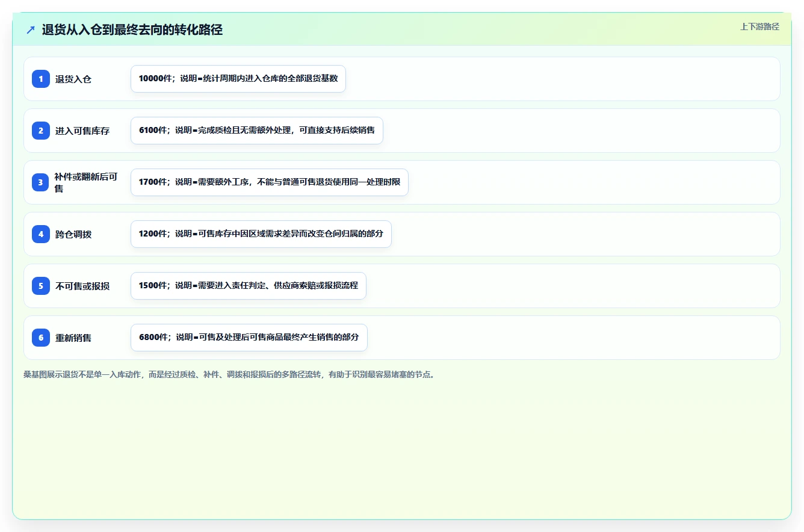804x532 pixels.
Task: Click the arrow icon beside the title
Action: coord(31,29)
